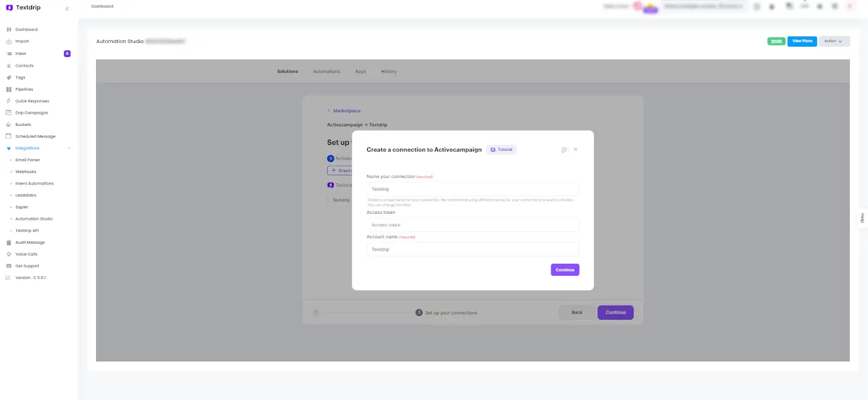Collapse the Integrations menu chevron
868x400 pixels.
tap(69, 148)
